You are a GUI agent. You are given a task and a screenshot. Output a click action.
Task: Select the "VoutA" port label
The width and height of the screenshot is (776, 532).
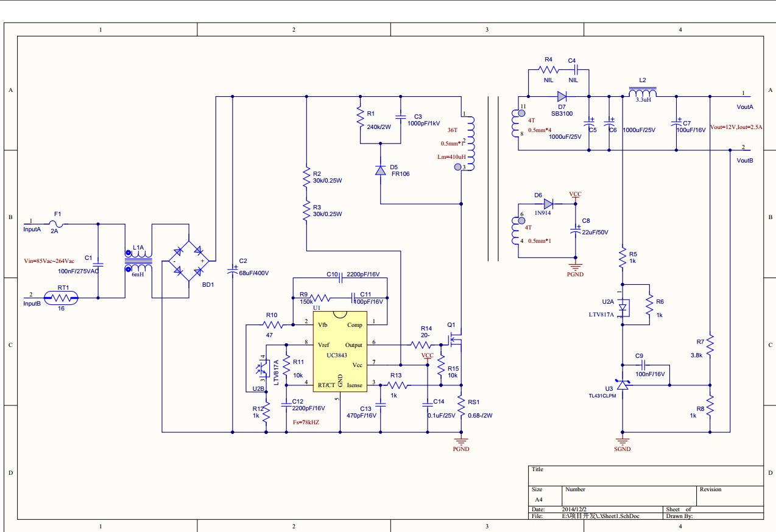(x=745, y=107)
